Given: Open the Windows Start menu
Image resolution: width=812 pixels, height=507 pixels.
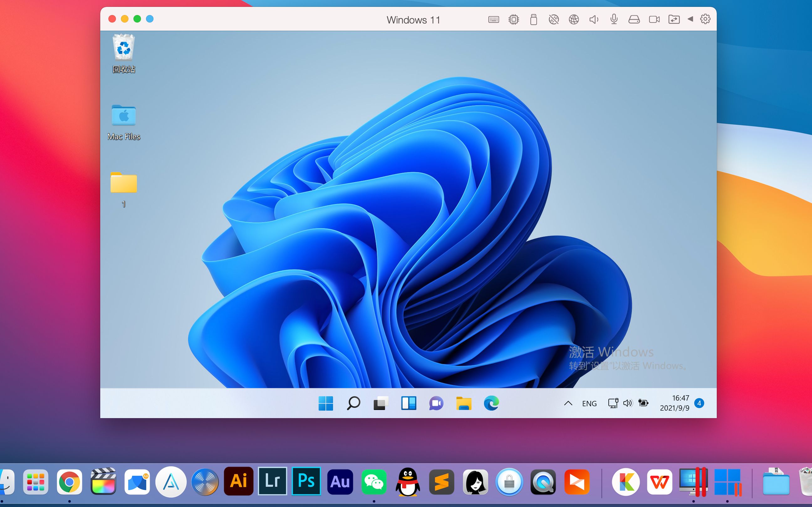Looking at the screenshot, I should (326, 403).
